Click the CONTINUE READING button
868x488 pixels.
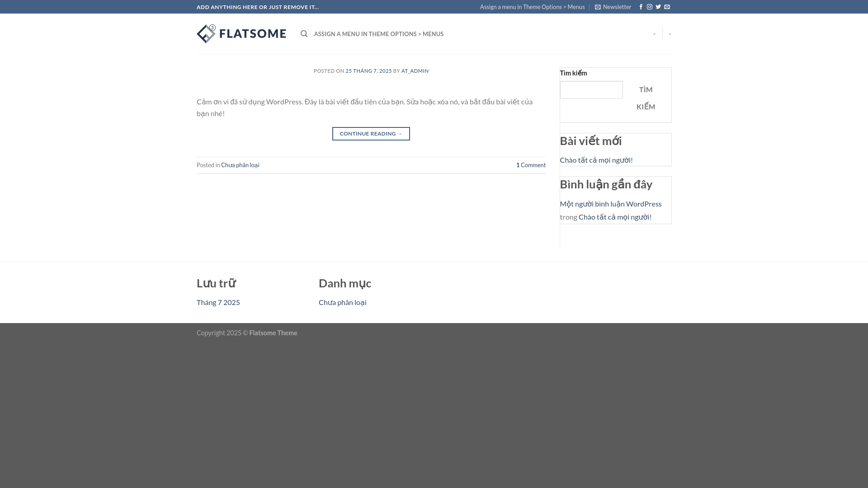[371, 134]
